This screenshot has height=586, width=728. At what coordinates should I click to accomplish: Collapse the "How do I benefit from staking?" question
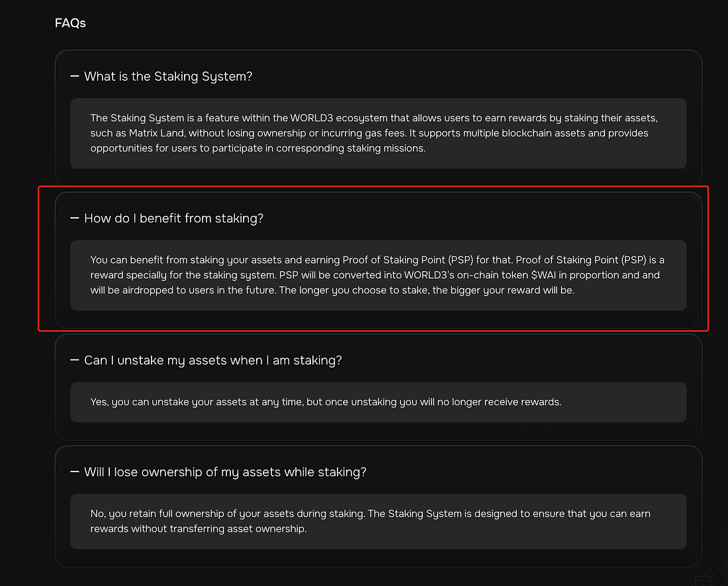coord(173,219)
